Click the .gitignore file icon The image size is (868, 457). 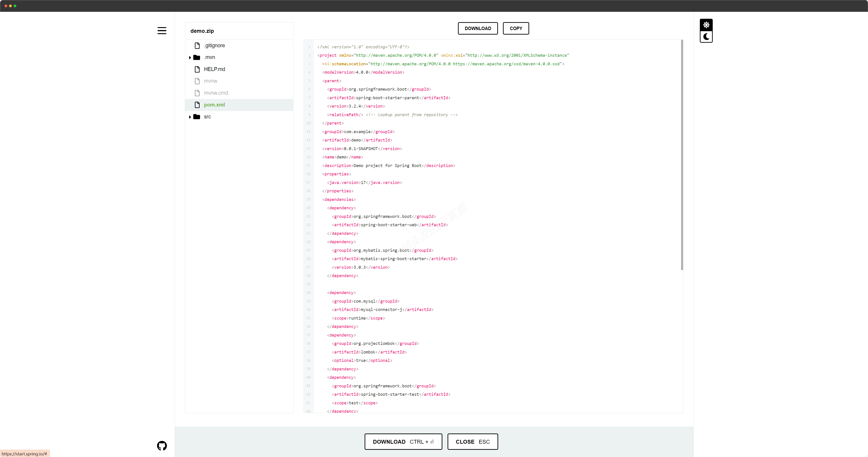[197, 45]
